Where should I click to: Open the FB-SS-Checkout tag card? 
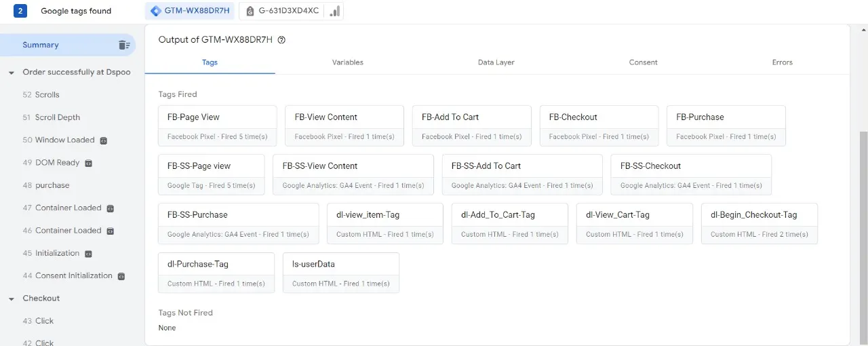[691, 174]
